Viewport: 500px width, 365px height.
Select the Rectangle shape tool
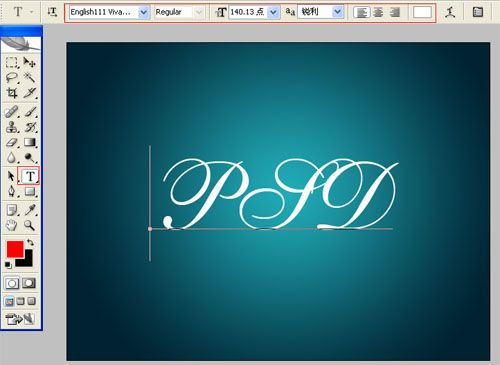click(x=30, y=192)
